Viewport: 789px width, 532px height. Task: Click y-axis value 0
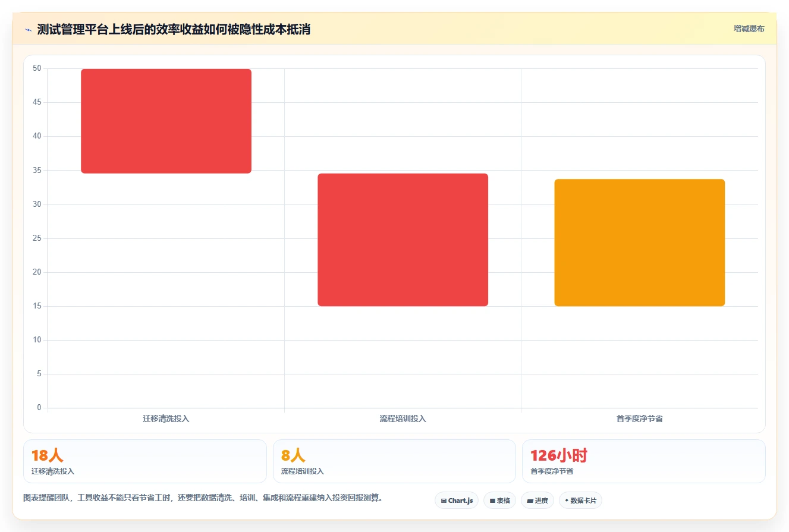tap(39, 408)
